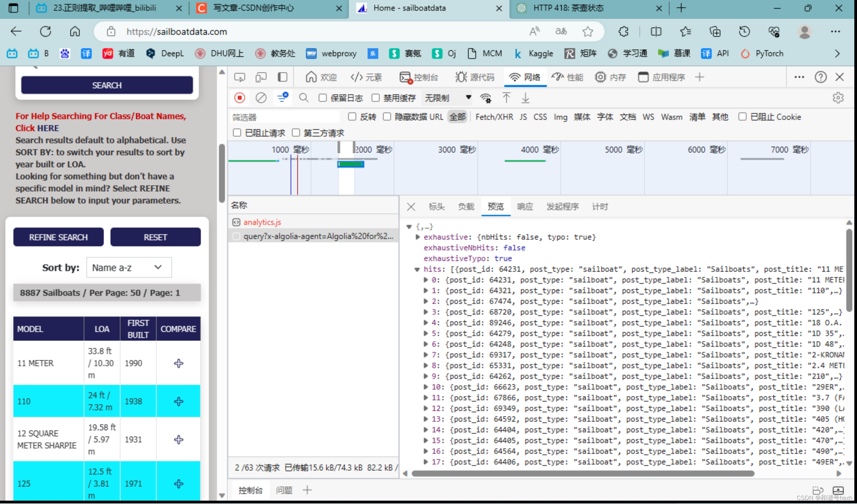Screen dimensions: 857x504
Task: Add 11 METER to compare
Action: click(178, 363)
